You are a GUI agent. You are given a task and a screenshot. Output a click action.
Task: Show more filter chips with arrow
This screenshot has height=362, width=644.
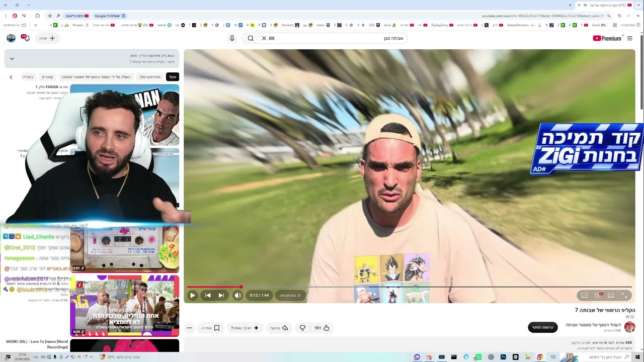click(x=11, y=77)
